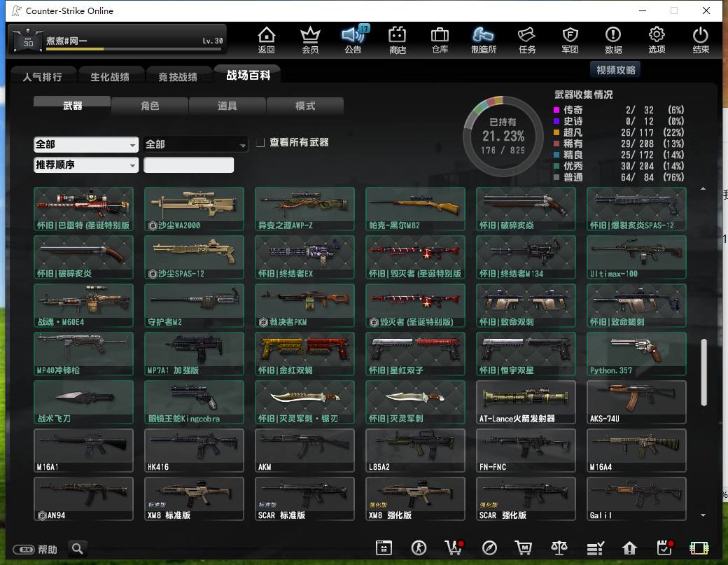Open the 数据 data icon

613,40
